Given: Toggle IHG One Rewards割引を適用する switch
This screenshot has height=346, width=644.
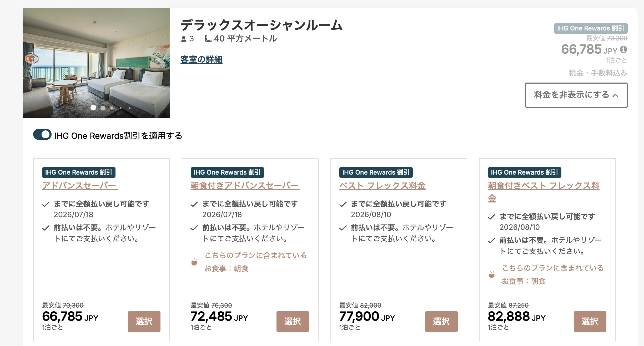Looking at the screenshot, I should (x=42, y=135).
